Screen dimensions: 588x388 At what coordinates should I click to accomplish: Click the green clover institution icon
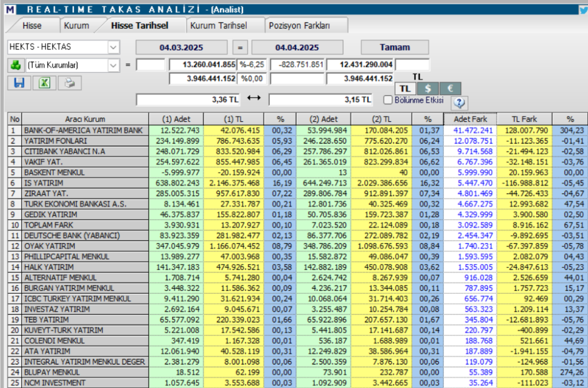click(16, 65)
